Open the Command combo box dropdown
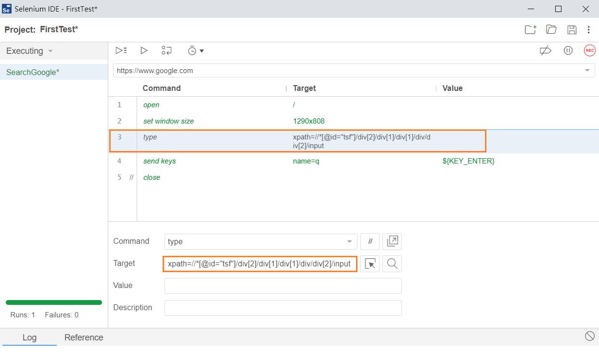 350,241
